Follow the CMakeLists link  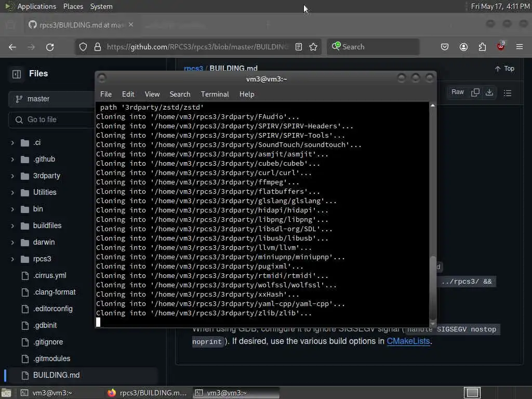[408, 341]
